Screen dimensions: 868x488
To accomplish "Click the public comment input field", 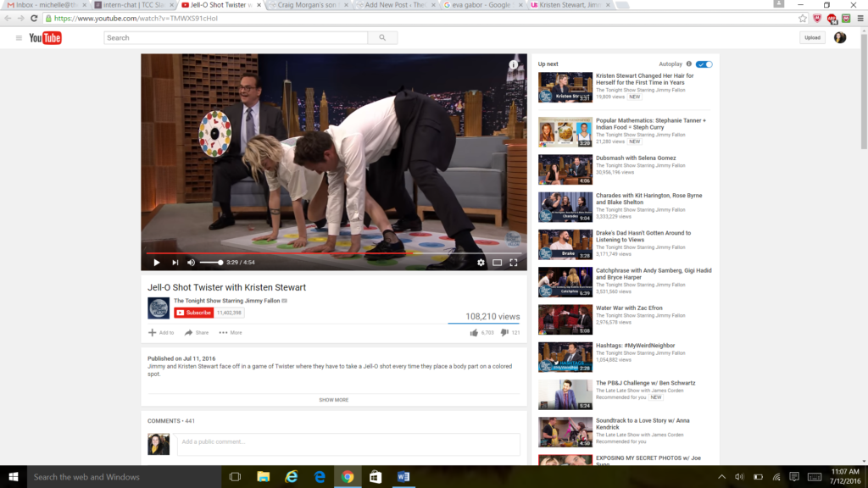I will (348, 443).
